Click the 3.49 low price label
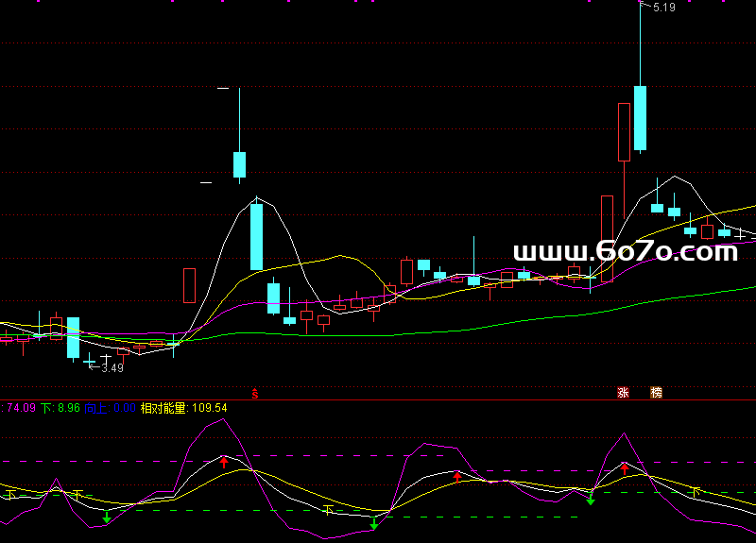The image size is (756, 543). coord(112,367)
